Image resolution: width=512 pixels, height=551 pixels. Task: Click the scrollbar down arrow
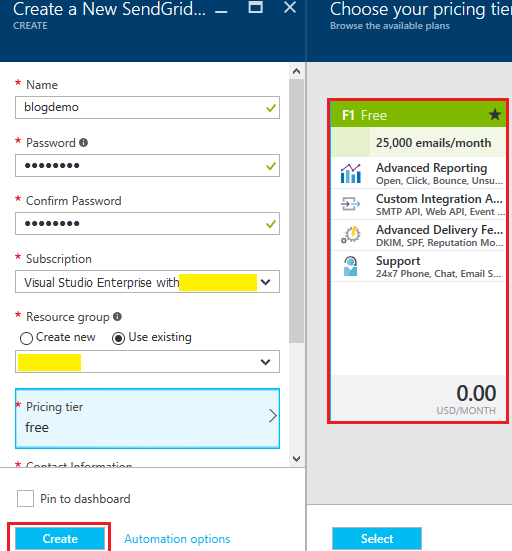pos(297,459)
